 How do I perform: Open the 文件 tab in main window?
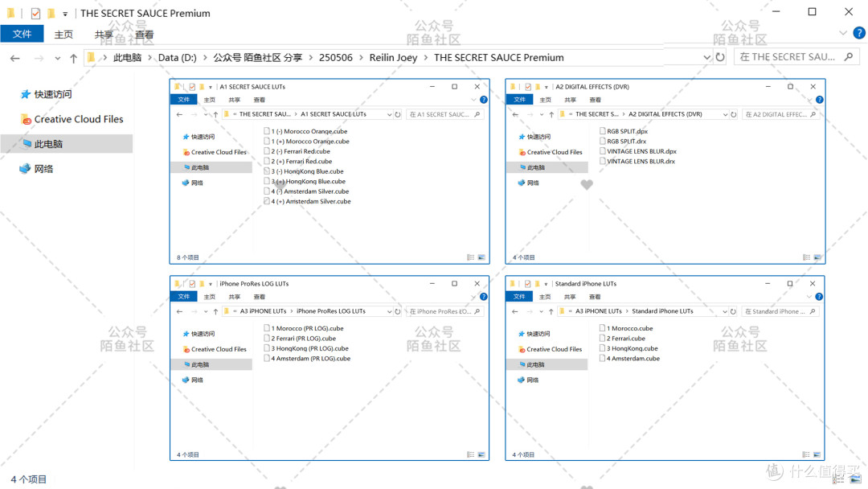[x=23, y=35]
